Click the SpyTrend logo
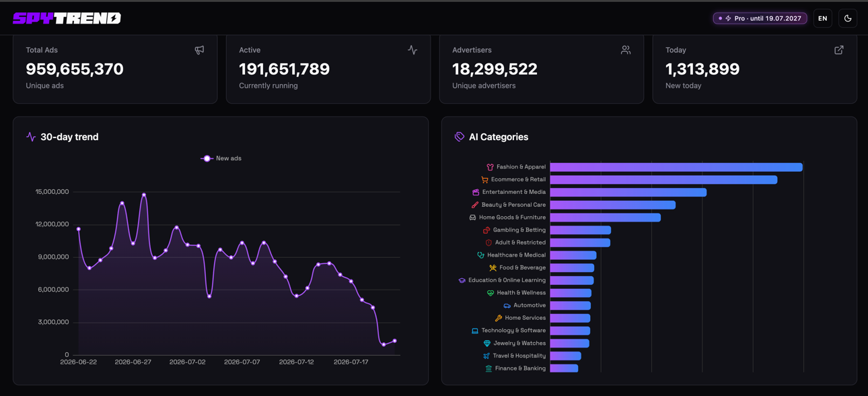The image size is (868, 396). [67, 18]
